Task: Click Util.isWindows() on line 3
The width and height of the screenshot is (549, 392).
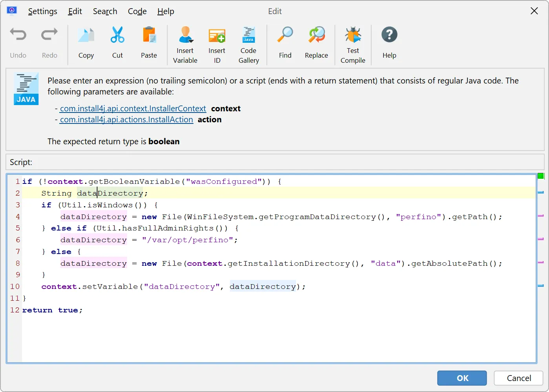Action: coord(104,205)
